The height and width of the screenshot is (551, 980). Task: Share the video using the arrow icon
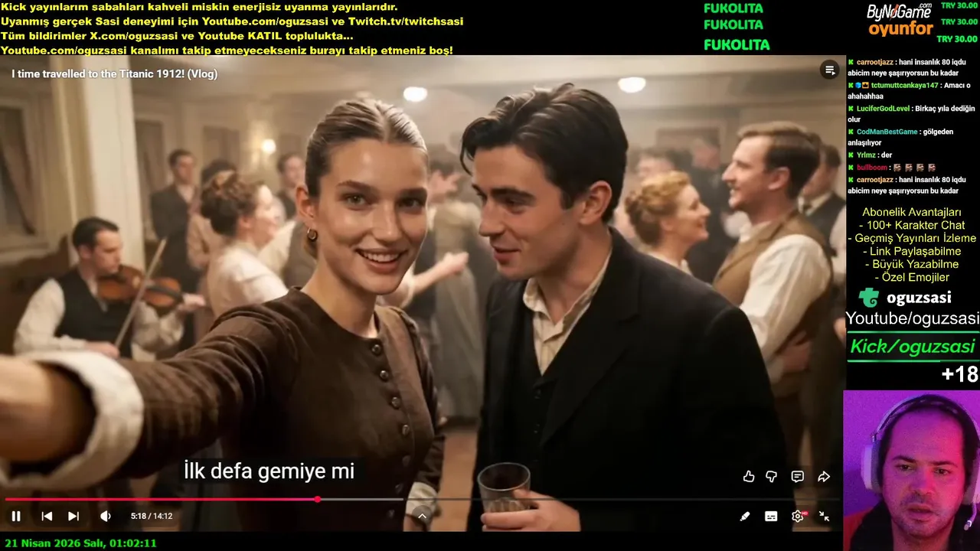click(824, 477)
